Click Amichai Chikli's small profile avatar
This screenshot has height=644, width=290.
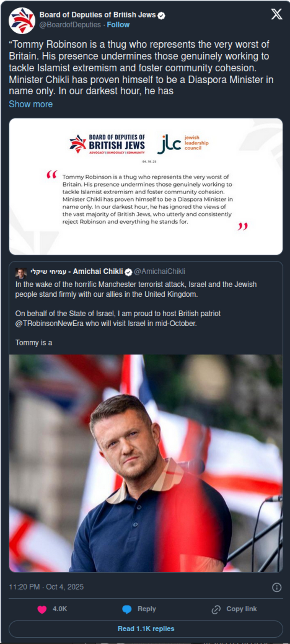(x=21, y=273)
